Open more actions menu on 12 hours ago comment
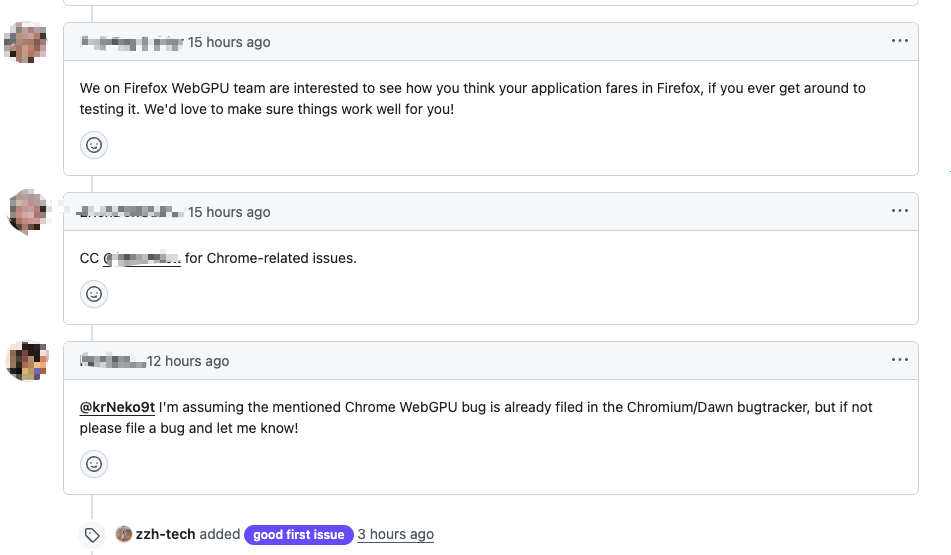This screenshot has height=555, width=951. 900,360
